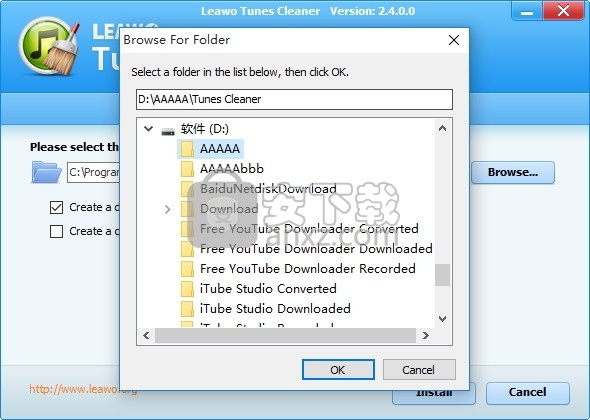Select iTube Studio Downloaded folder
The width and height of the screenshot is (590, 420).
(275, 308)
